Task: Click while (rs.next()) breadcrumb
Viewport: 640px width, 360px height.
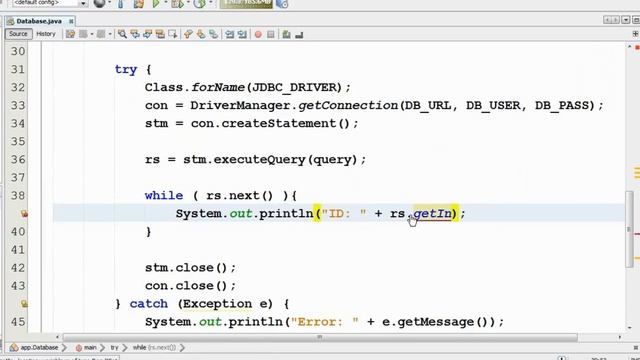Action: point(154,347)
